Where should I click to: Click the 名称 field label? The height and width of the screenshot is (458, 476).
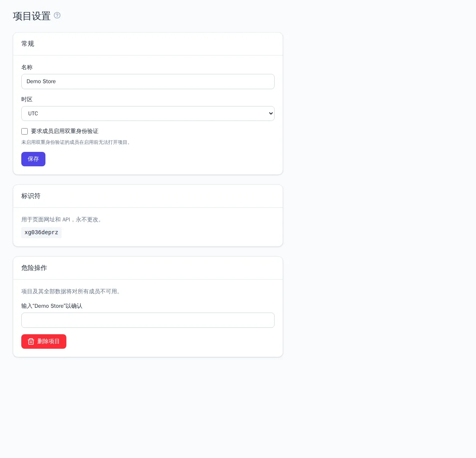(x=27, y=67)
